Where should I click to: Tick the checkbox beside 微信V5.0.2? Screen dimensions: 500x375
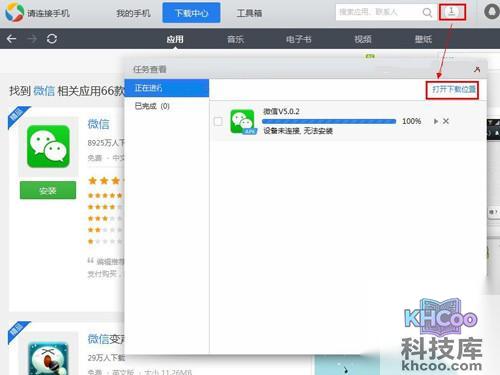tap(218, 121)
